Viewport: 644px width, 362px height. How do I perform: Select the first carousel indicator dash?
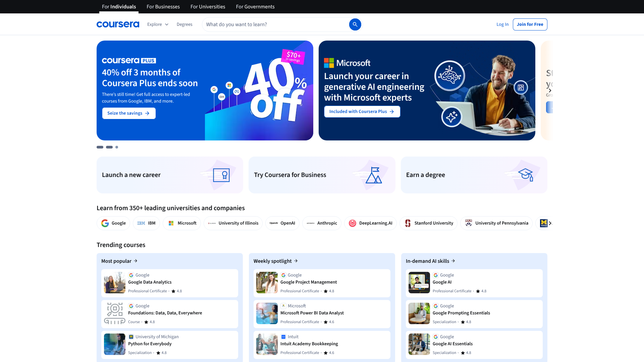100,147
